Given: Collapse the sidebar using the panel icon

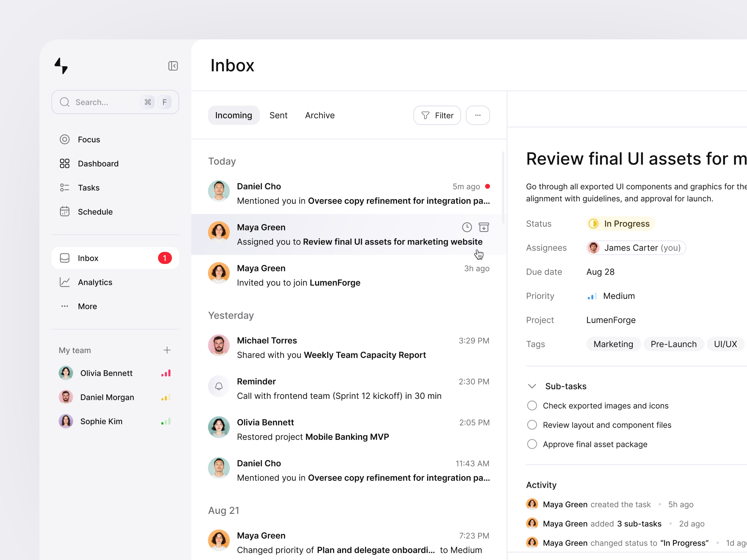Looking at the screenshot, I should coord(173,66).
